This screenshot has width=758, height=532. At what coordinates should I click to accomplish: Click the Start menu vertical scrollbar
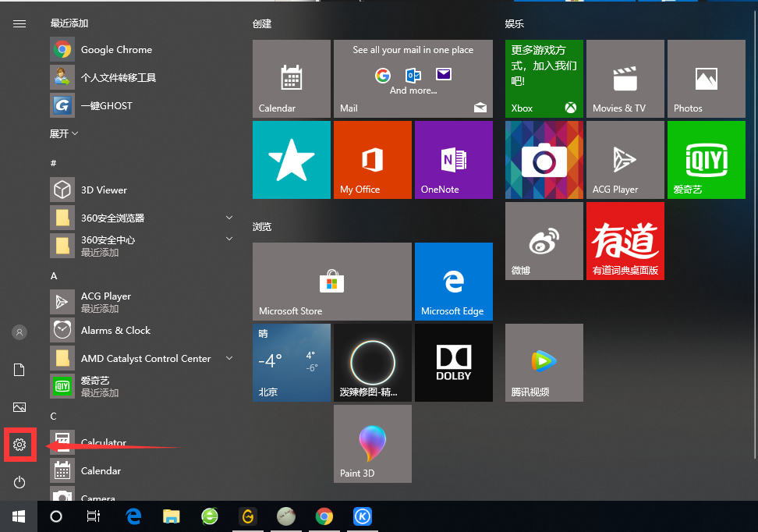pos(755,235)
